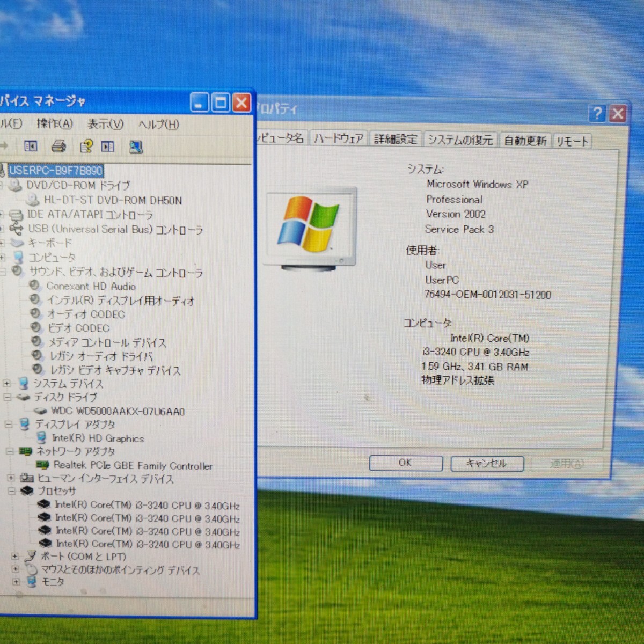Click the show/hide action pane icon next to Properties

pyautogui.click(x=108, y=147)
